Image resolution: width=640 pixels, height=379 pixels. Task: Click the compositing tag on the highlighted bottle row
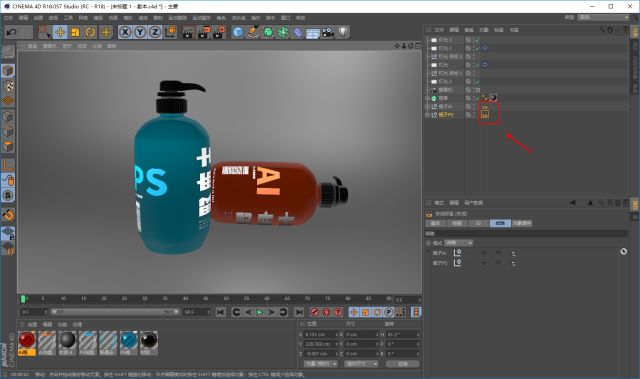(x=484, y=115)
